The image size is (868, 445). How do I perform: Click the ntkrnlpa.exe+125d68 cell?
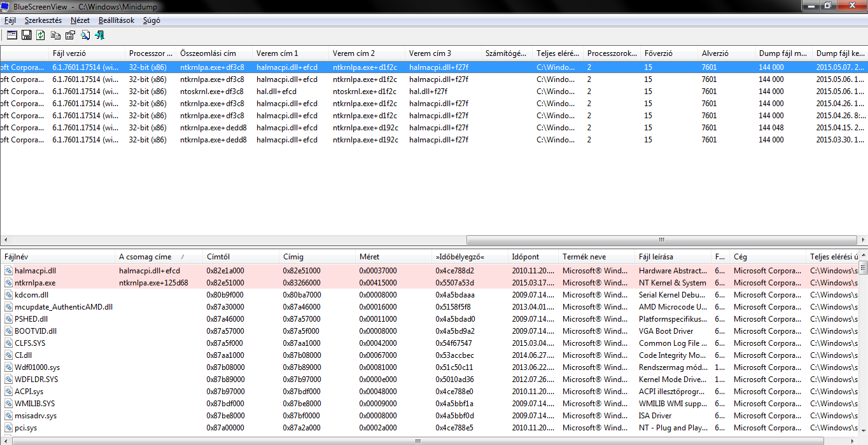point(153,283)
